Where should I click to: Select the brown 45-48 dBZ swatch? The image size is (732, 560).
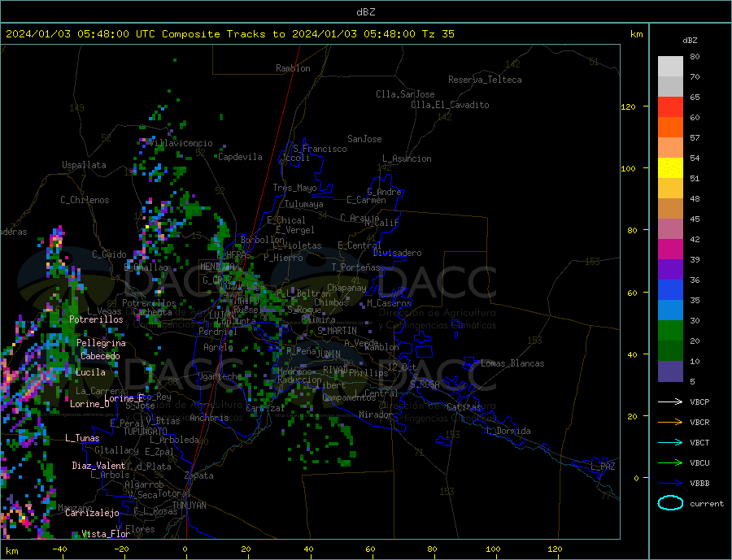tap(670, 209)
